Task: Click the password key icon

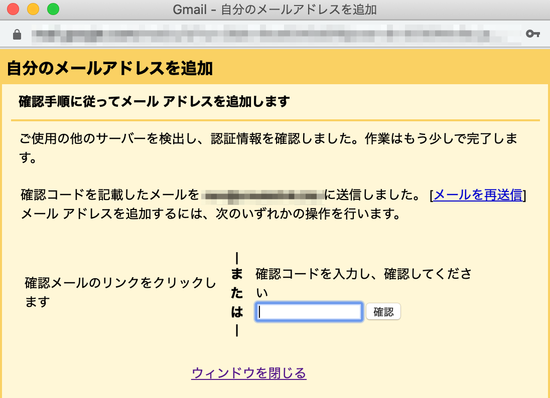Action: pos(532,34)
